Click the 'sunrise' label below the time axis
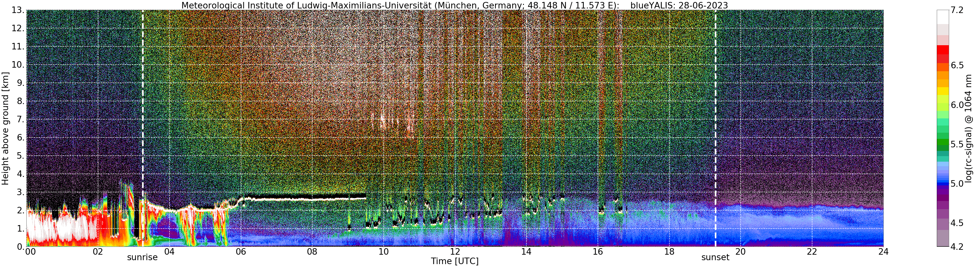The height and width of the screenshot is (268, 980). (x=142, y=257)
